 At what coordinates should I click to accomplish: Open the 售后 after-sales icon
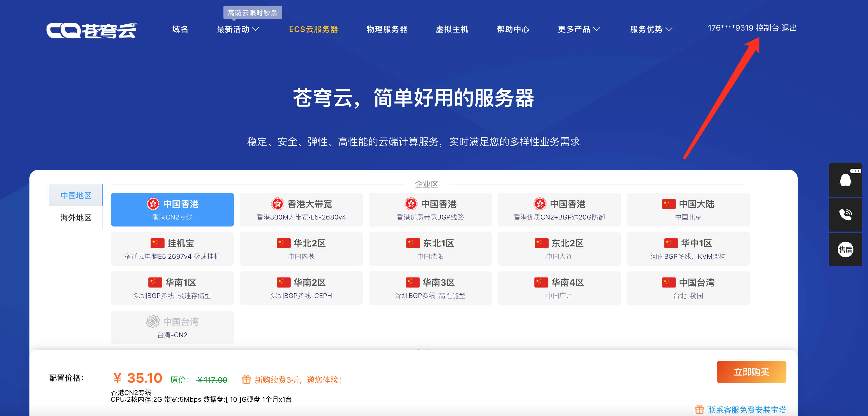click(x=845, y=249)
